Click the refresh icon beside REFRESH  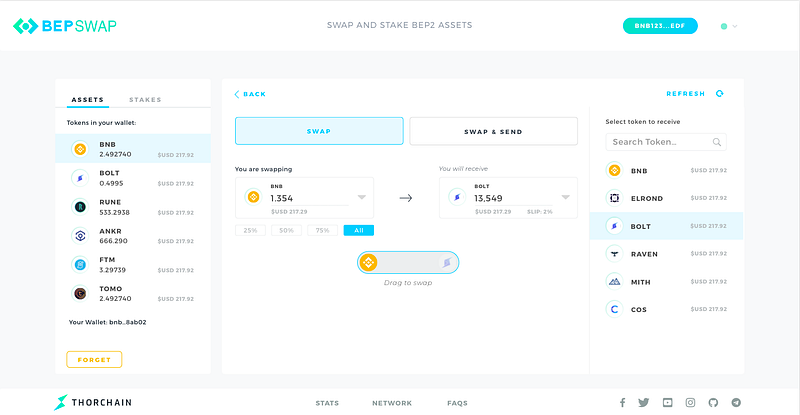(x=719, y=94)
